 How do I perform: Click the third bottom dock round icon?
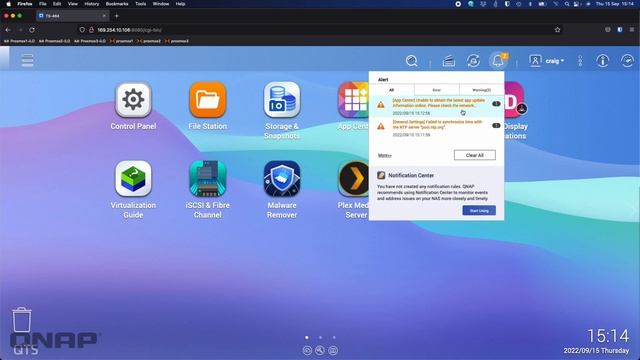pyautogui.click(x=333, y=350)
